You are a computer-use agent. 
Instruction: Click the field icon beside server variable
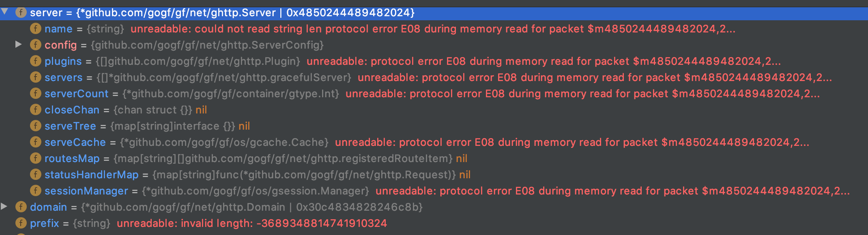click(x=19, y=13)
